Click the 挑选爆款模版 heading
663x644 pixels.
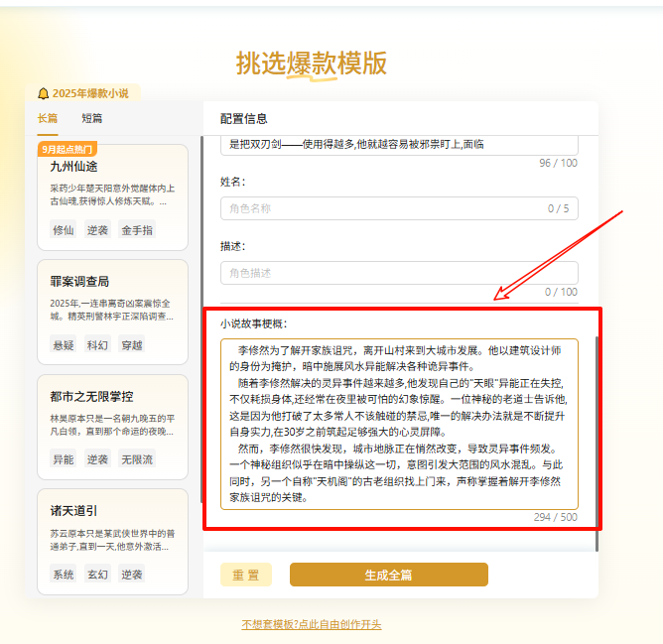312,64
